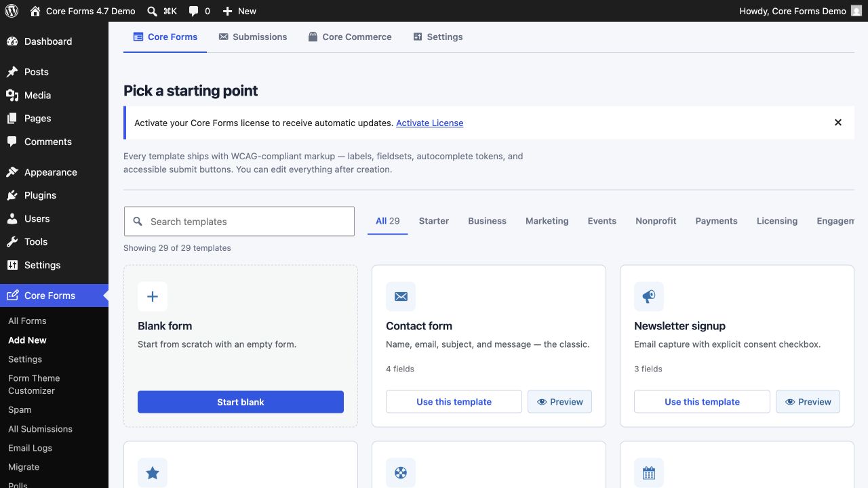
Task: Click the magnifier icon in template search
Action: (x=138, y=222)
